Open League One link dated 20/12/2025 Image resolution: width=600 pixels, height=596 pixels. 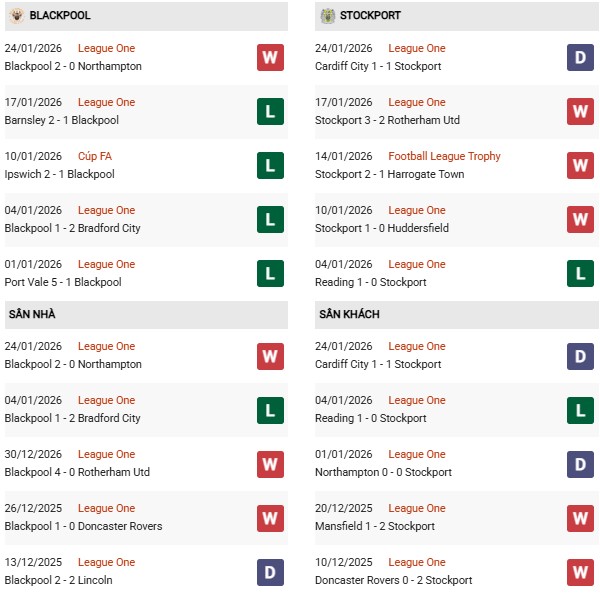tap(417, 508)
